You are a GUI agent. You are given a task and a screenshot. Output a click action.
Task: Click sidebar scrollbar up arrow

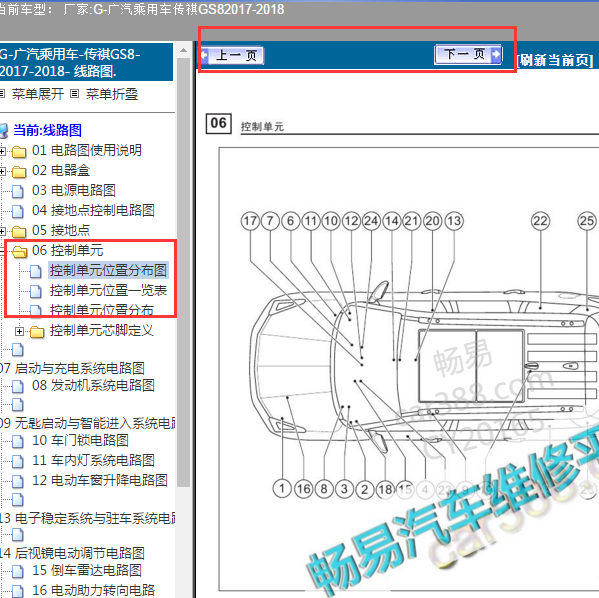pos(183,50)
